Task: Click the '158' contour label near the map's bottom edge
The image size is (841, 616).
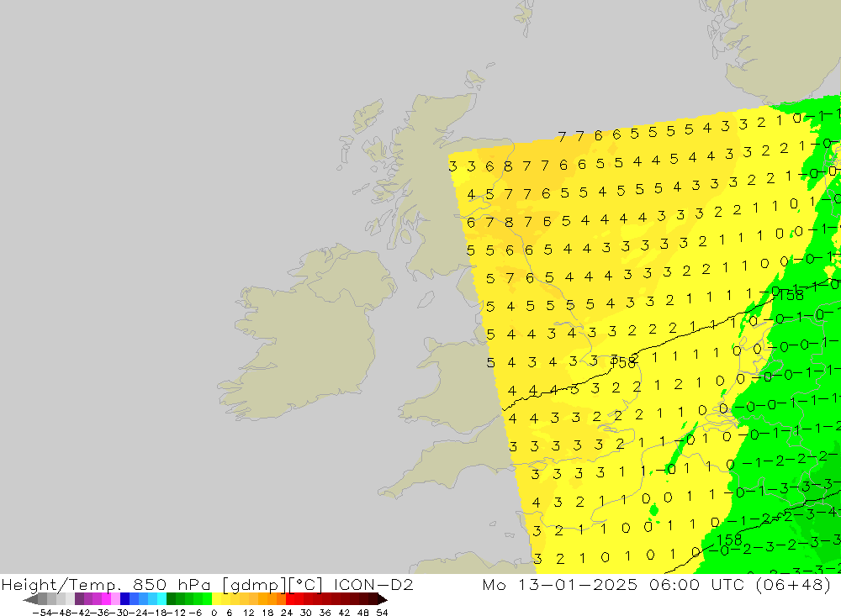Action: pos(729,540)
